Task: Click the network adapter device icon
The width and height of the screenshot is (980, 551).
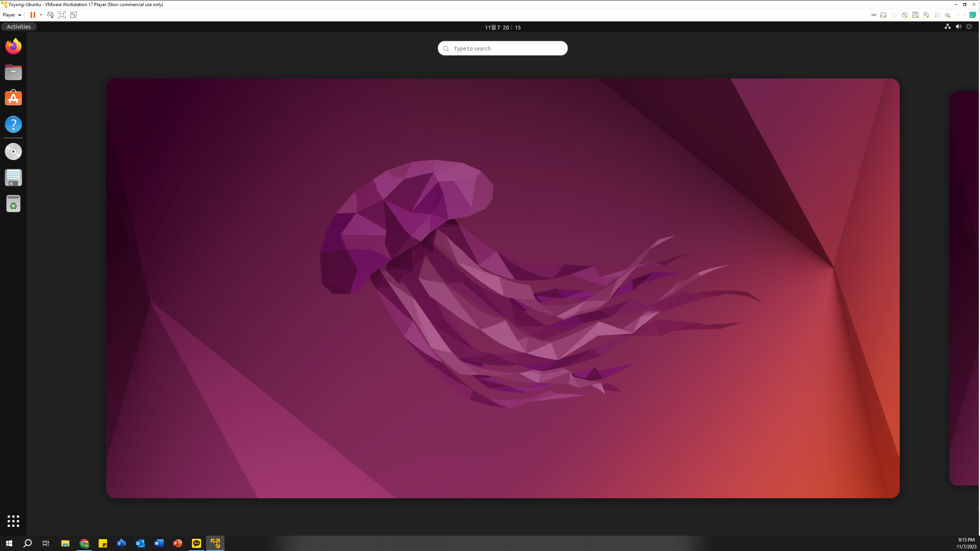Action: tap(926, 15)
